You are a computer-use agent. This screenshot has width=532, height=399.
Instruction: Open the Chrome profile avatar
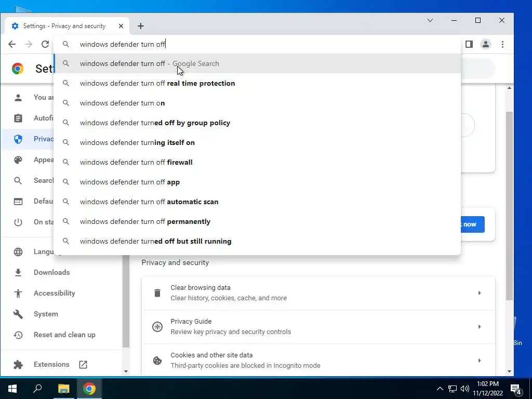pos(486,44)
